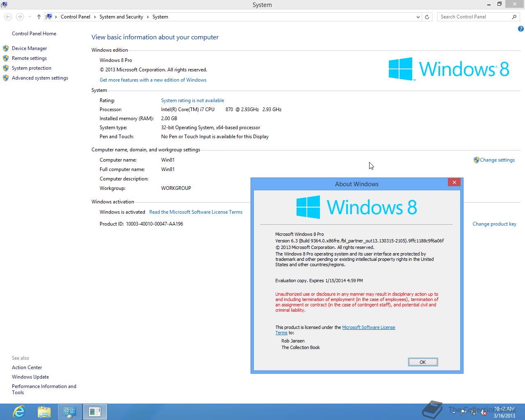The width and height of the screenshot is (525, 420).
Task: Click Get more features with a new edition
Action: click(x=153, y=80)
